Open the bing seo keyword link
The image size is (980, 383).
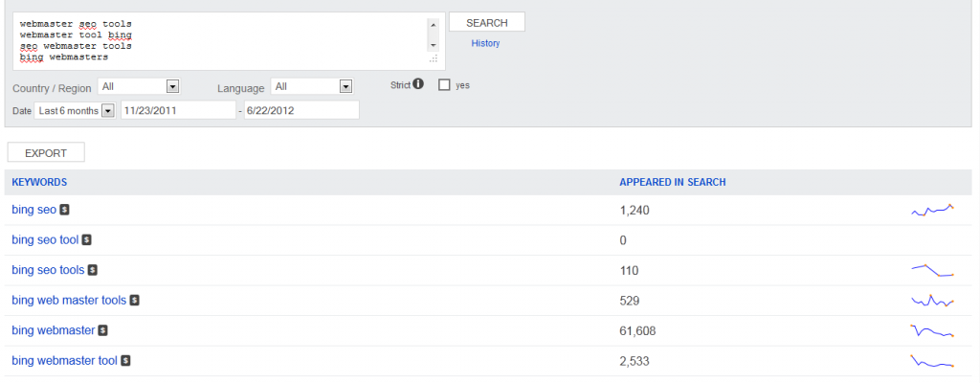[x=33, y=210]
